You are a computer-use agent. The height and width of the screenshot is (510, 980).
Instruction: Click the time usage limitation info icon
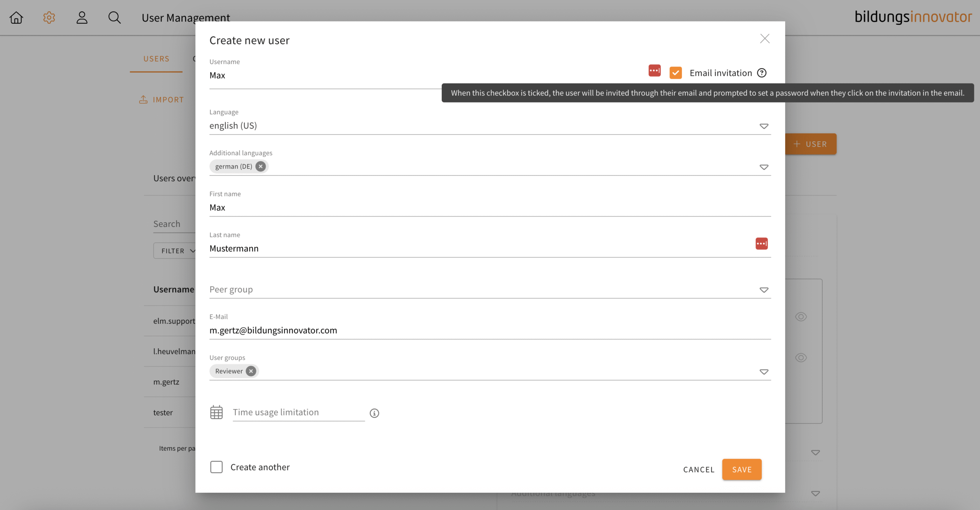(x=374, y=413)
